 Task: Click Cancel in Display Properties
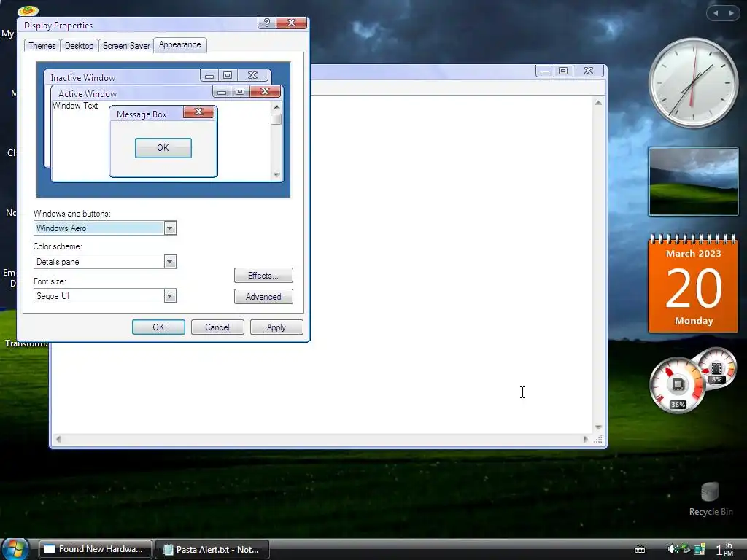tap(217, 327)
